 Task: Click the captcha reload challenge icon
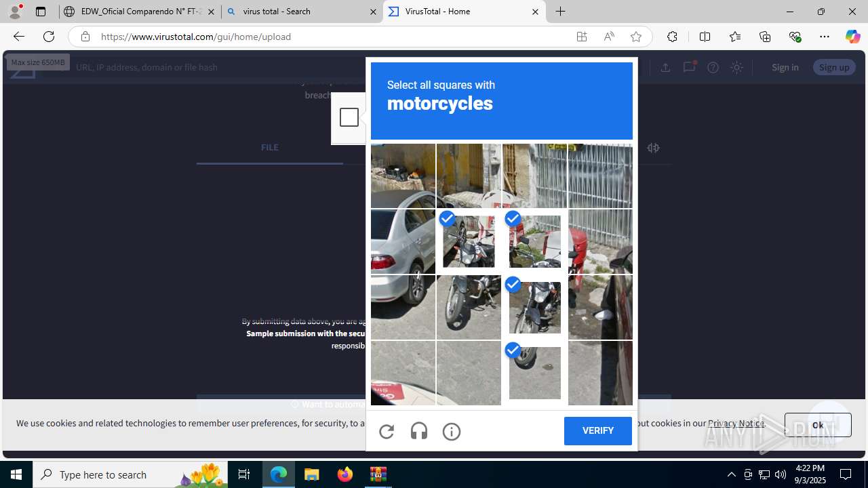[x=387, y=431]
